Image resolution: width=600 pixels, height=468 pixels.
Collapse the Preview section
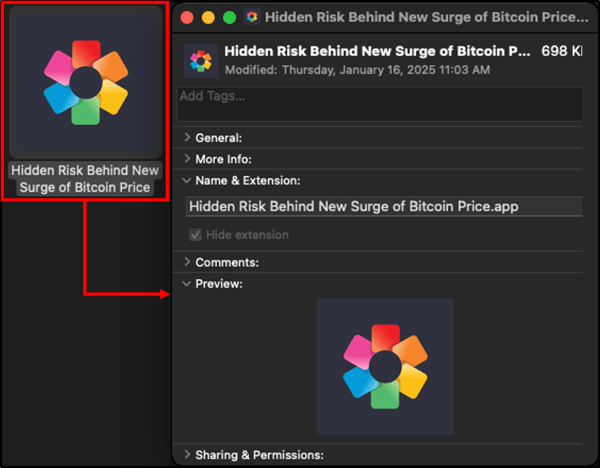[188, 284]
